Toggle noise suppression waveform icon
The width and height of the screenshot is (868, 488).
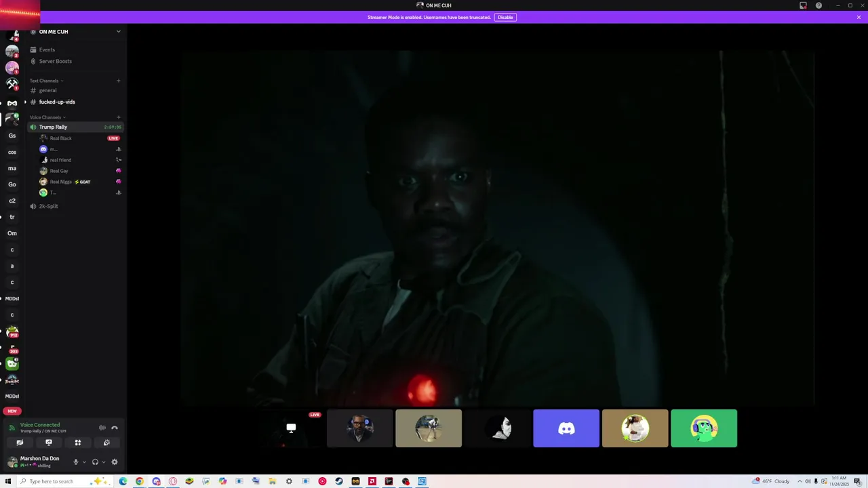coord(102,428)
